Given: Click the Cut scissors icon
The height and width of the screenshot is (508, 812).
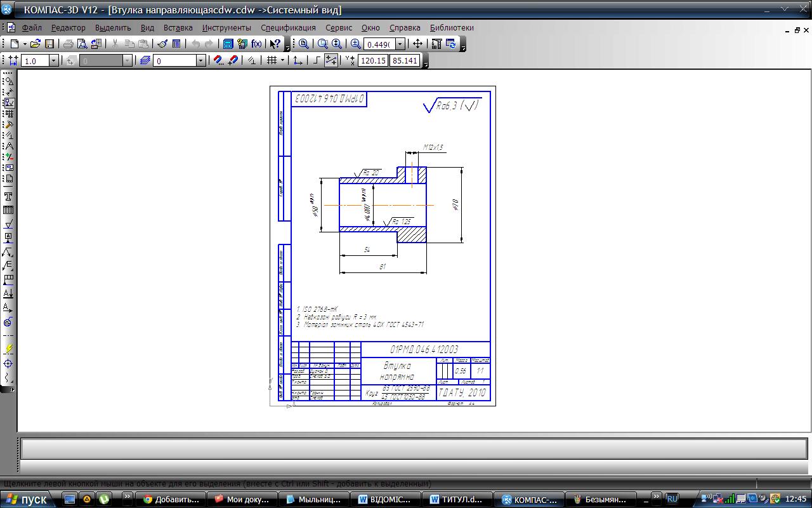Looking at the screenshot, I should point(115,44).
